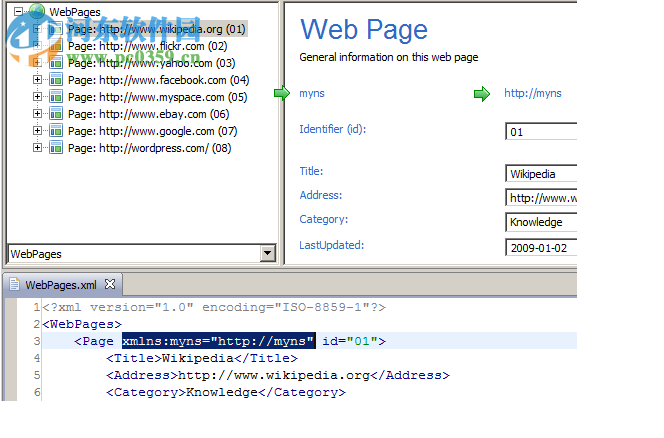Click the globe icon next to WebPages root
The height and width of the screenshot is (438, 664).
pyautogui.click(x=37, y=11)
